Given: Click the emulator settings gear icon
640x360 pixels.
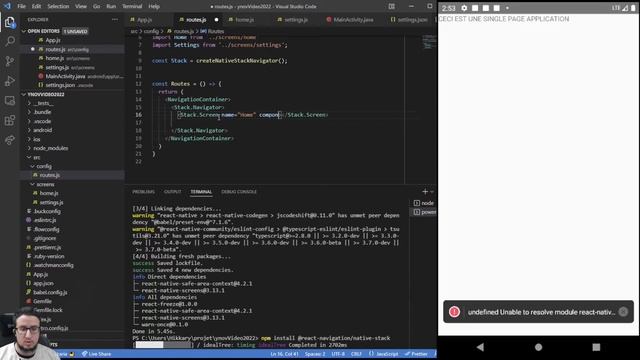Looking at the screenshot, I should click(464, 8).
